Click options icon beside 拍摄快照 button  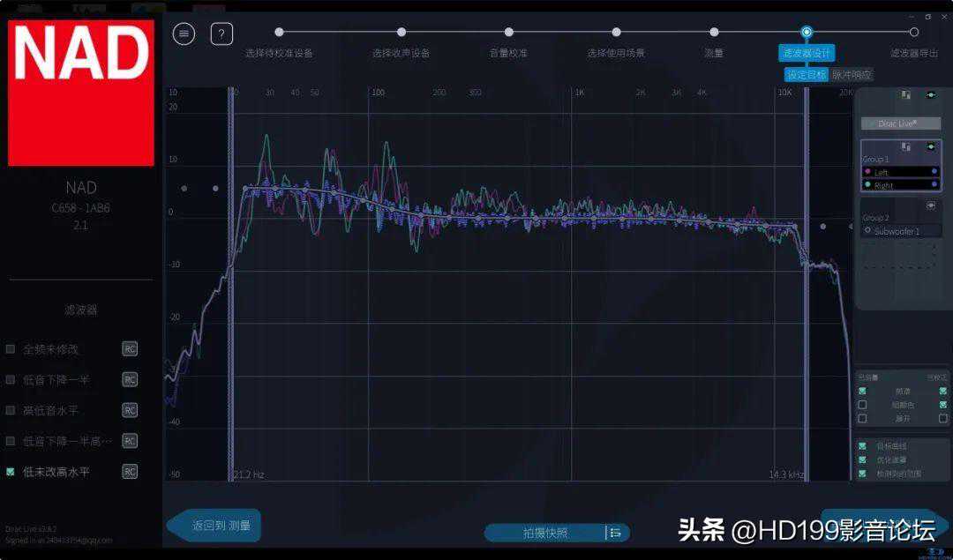[615, 532]
